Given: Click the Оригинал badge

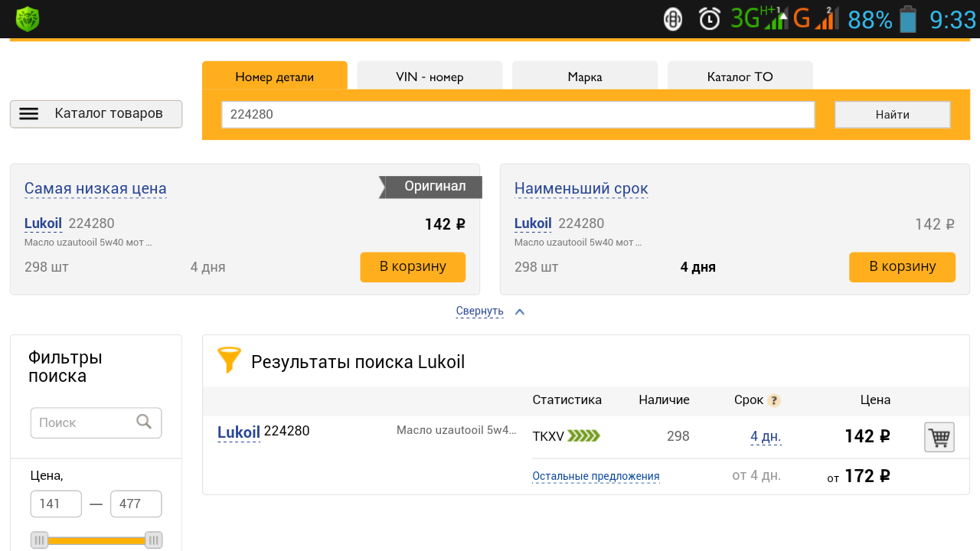Looking at the screenshot, I should click(x=430, y=187).
